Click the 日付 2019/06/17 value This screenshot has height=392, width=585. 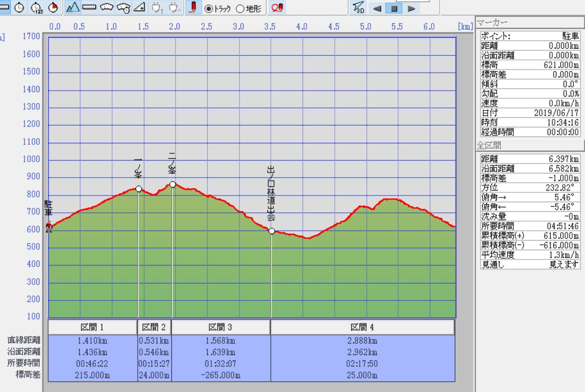(x=556, y=113)
